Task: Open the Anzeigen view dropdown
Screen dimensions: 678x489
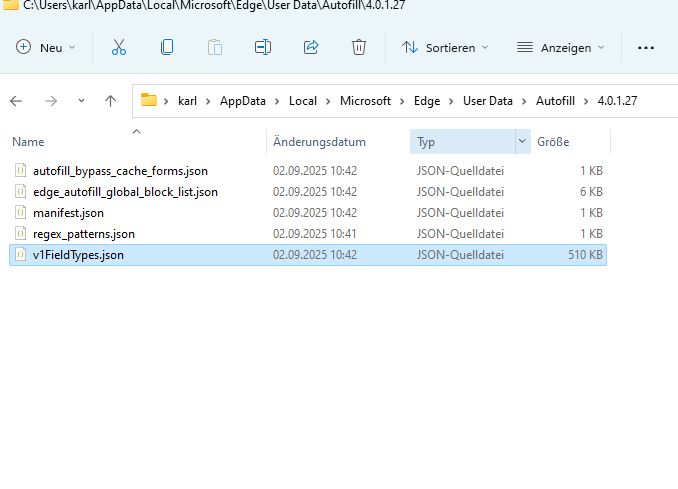Action: pos(560,48)
